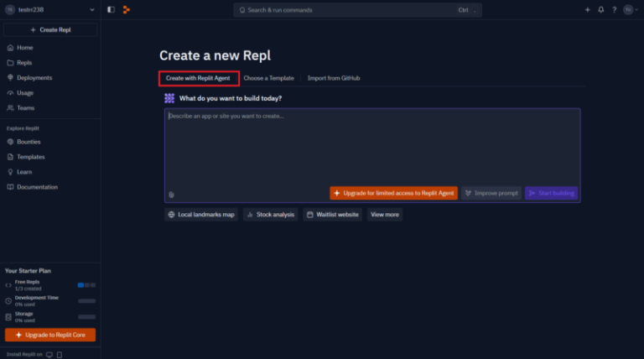Viewport: 644px width, 359px height.
Task: Click View more example prompts
Action: [x=385, y=215]
